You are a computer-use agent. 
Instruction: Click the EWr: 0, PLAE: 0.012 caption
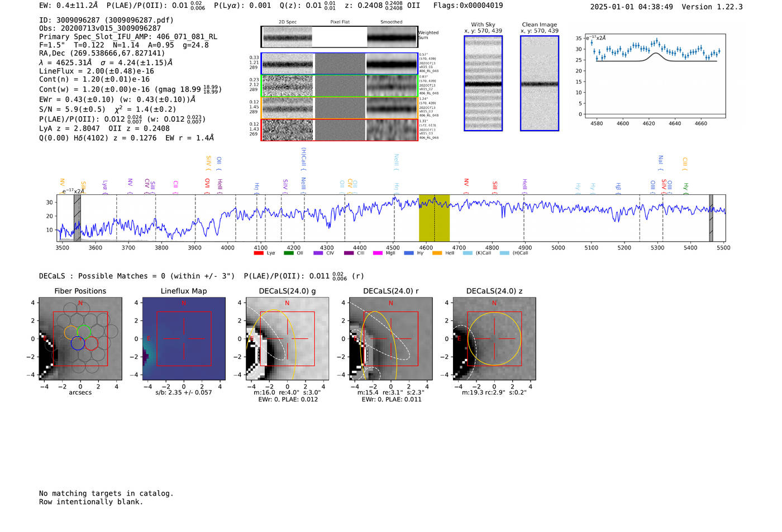coord(288,400)
